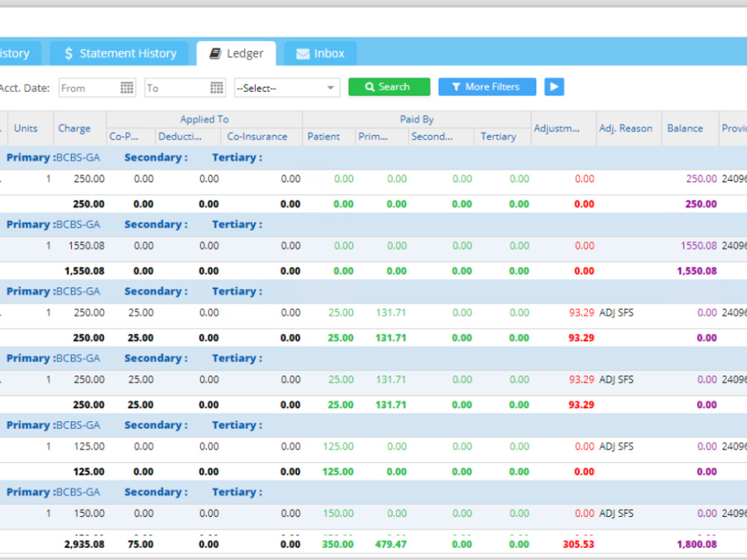Open the Statement History tab
Screen dimensions: 747x560
[x=119, y=53]
